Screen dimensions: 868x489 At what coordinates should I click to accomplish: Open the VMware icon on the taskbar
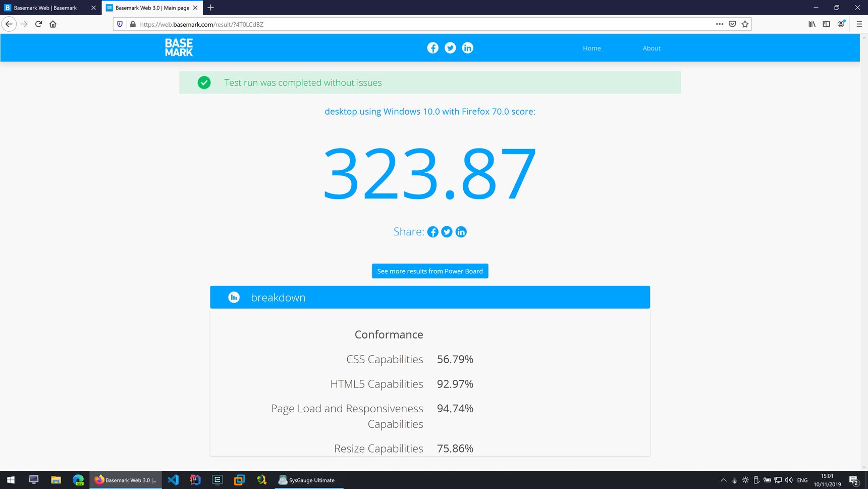pos(240,480)
